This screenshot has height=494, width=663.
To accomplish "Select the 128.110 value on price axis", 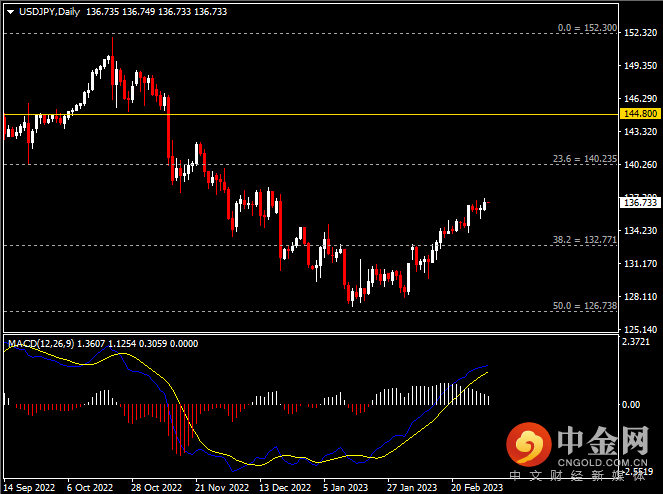I will (x=638, y=296).
